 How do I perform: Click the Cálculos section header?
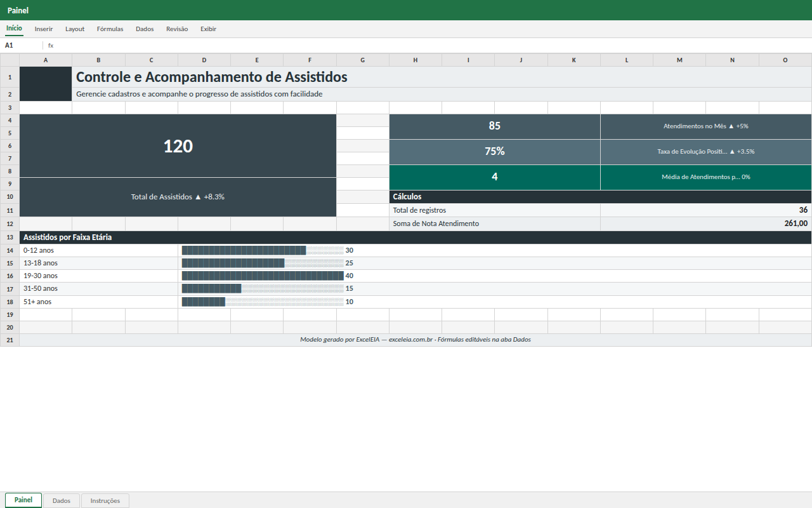601,197
